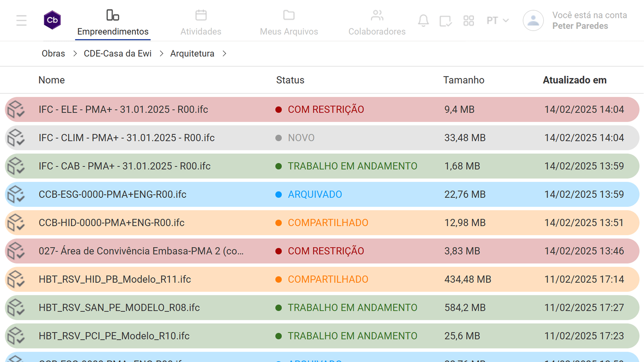Click chevron after Obras breadcrumb

click(75, 54)
